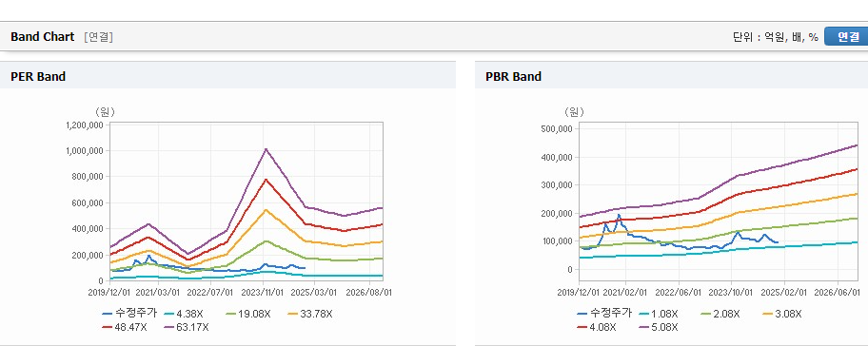The image size is (868, 346).
Task: Click the blue price peak in PBR chart
Action: pyautogui.click(x=619, y=215)
